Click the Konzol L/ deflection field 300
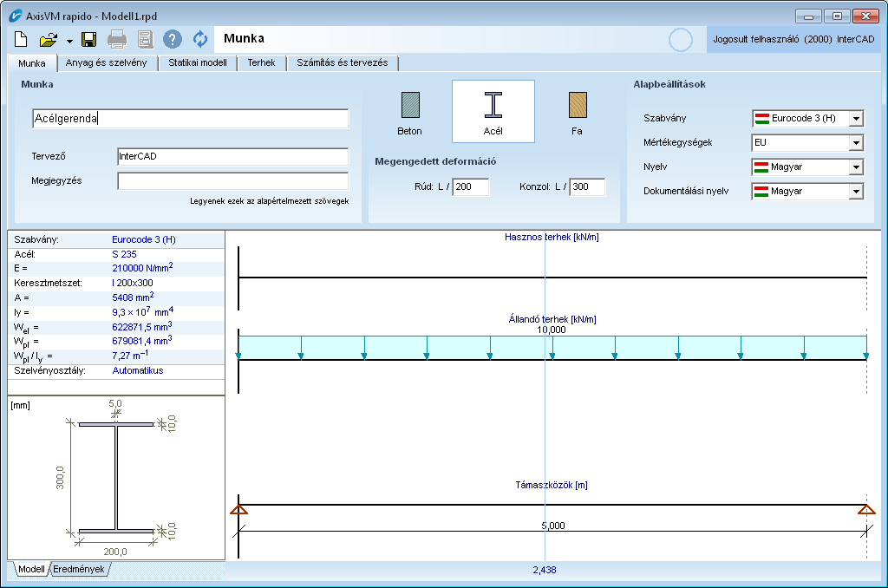The image size is (888, 588). (x=587, y=187)
